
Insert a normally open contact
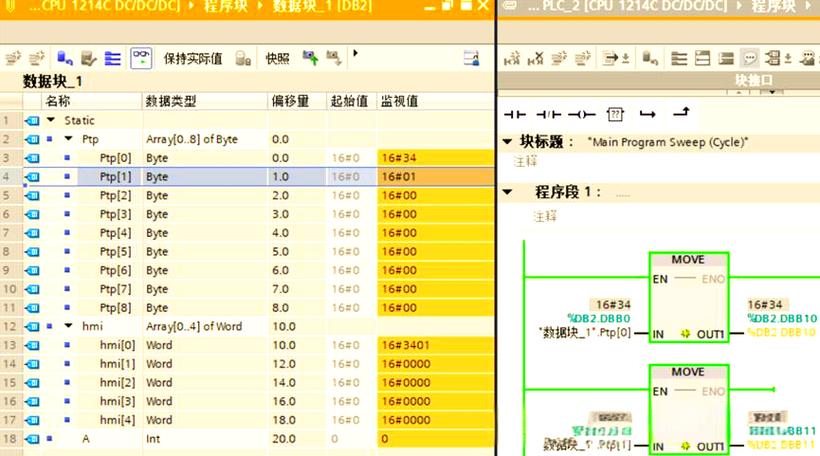pos(515,115)
